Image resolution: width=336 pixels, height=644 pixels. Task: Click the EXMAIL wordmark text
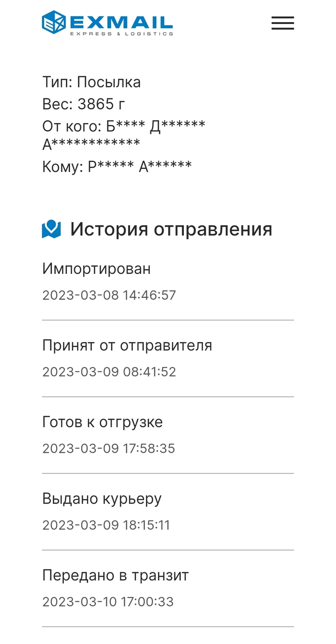(x=121, y=21)
